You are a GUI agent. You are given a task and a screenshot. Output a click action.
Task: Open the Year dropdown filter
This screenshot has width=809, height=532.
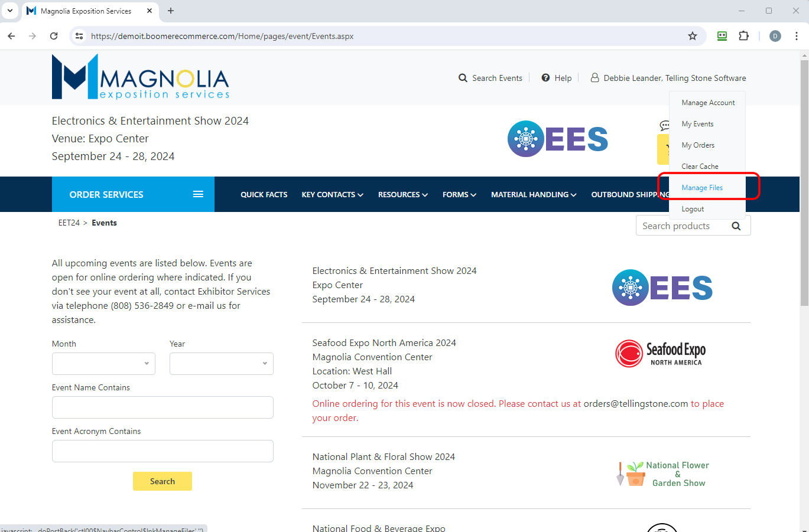click(x=221, y=364)
